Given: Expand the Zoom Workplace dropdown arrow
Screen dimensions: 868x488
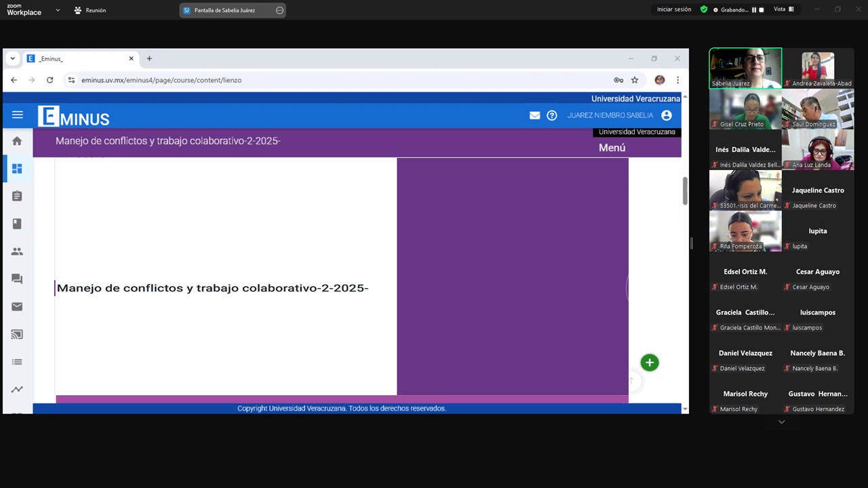Looking at the screenshot, I should point(58,10).
